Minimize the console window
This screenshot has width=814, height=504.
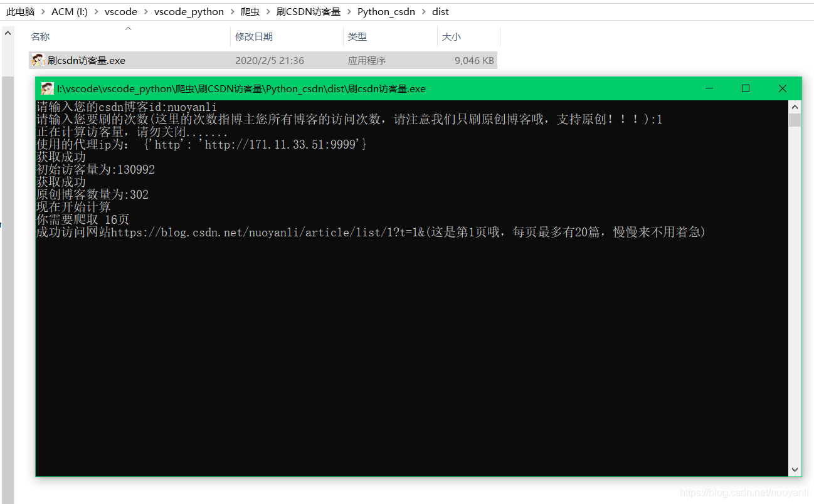pyautogui.click(x=709, y=88)
